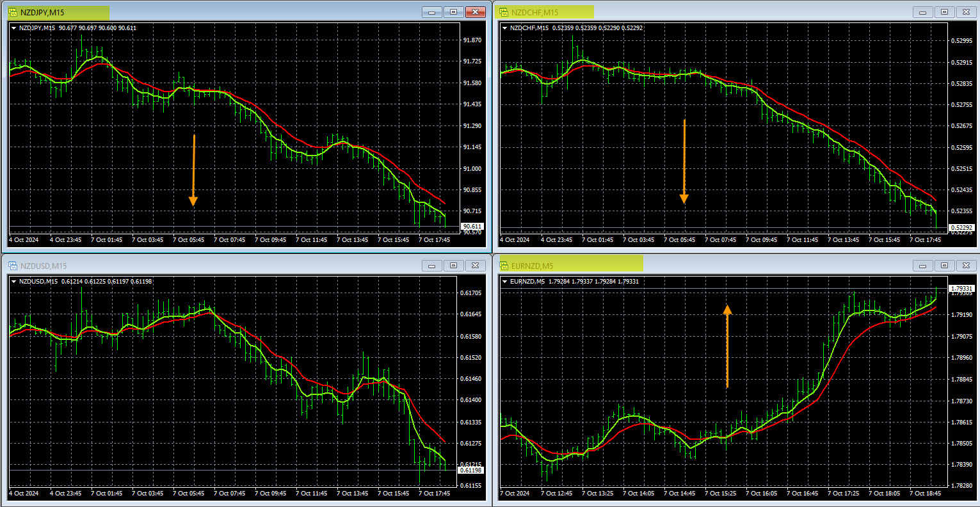Select the orange up arrow on EURNZD chart
This screenshot has height=507, width=980.
click(727, 346)
